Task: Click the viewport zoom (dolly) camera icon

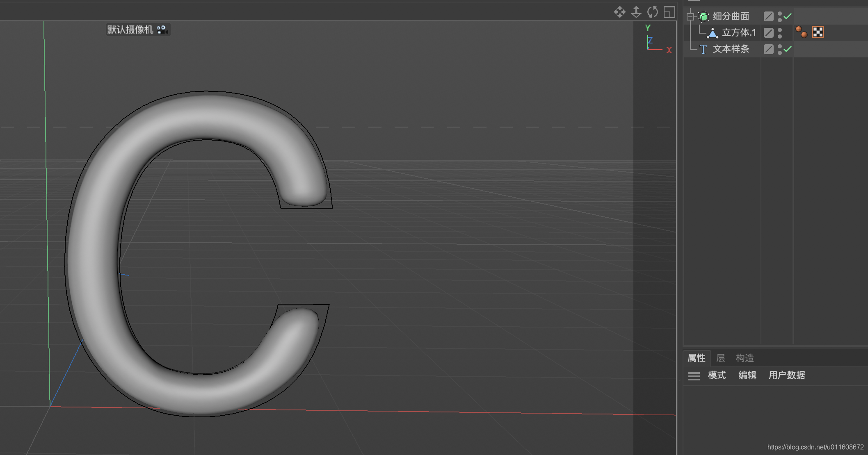Action: tap(636, 12)
